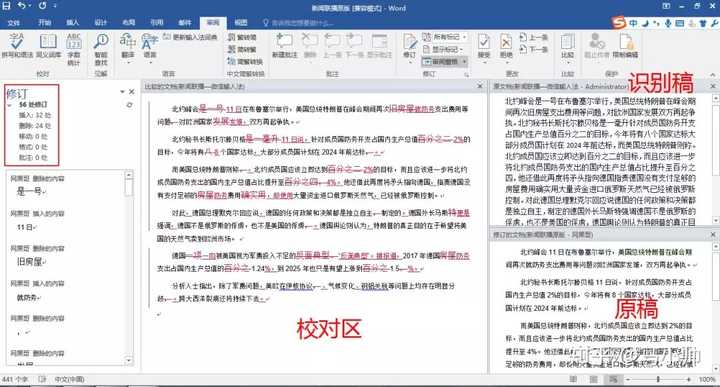The image size is (720, 387).
Task: Open the 比较 compare documents tool
Action: [x=568, y=46]
